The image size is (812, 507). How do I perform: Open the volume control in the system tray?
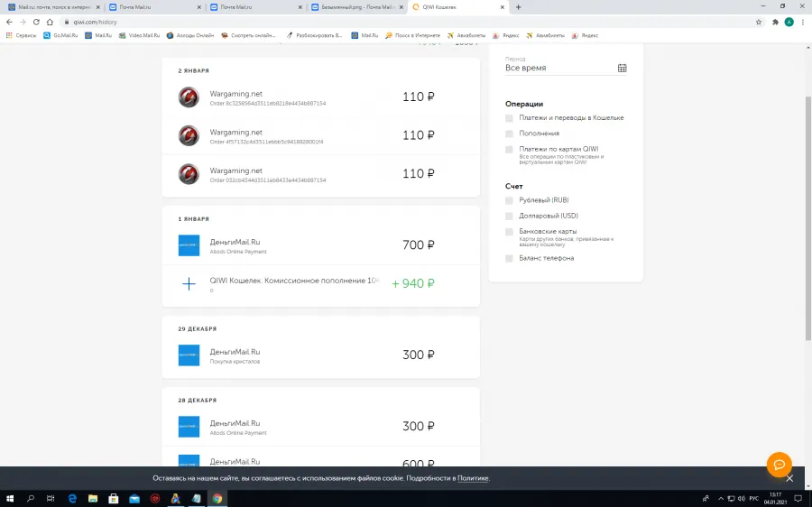coord(741,498)
